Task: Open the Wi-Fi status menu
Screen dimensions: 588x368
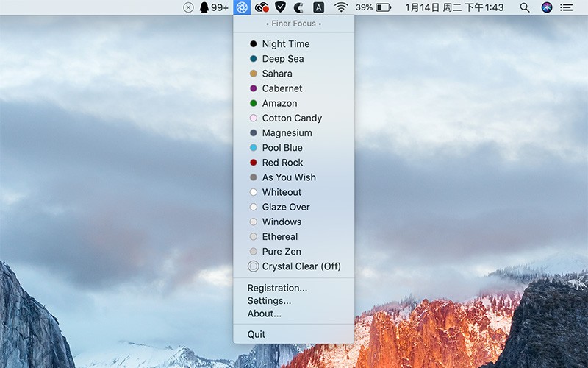Action: coord(341,7)
